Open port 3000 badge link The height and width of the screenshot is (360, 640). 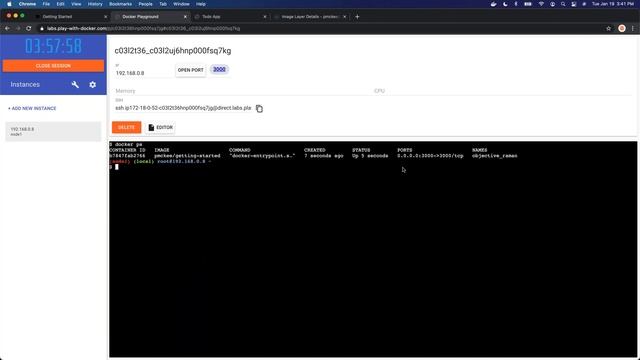coord(219,69)
